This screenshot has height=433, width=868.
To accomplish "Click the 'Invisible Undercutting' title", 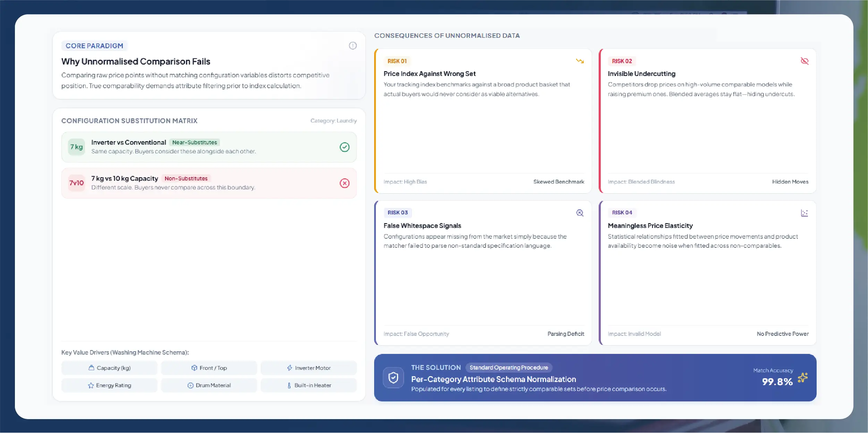I will coord(642,74).
